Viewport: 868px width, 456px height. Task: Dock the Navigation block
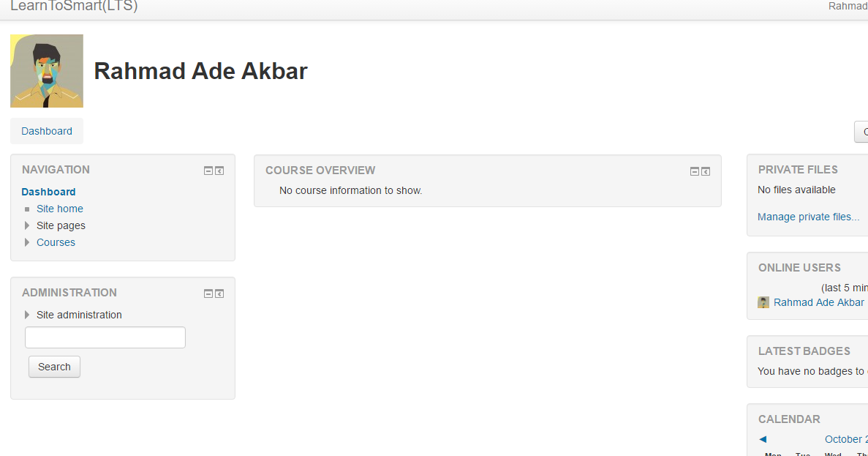pyautogui.click(x=219, y=171)
